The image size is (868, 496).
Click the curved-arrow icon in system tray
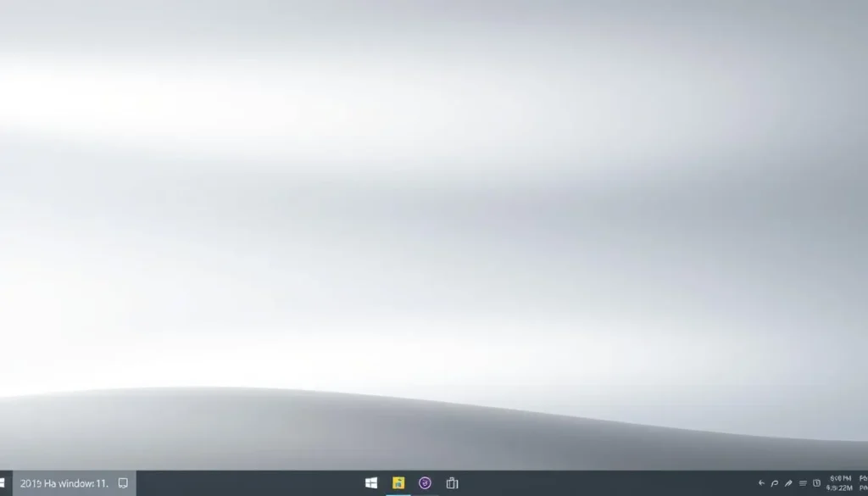pos(775,483)
